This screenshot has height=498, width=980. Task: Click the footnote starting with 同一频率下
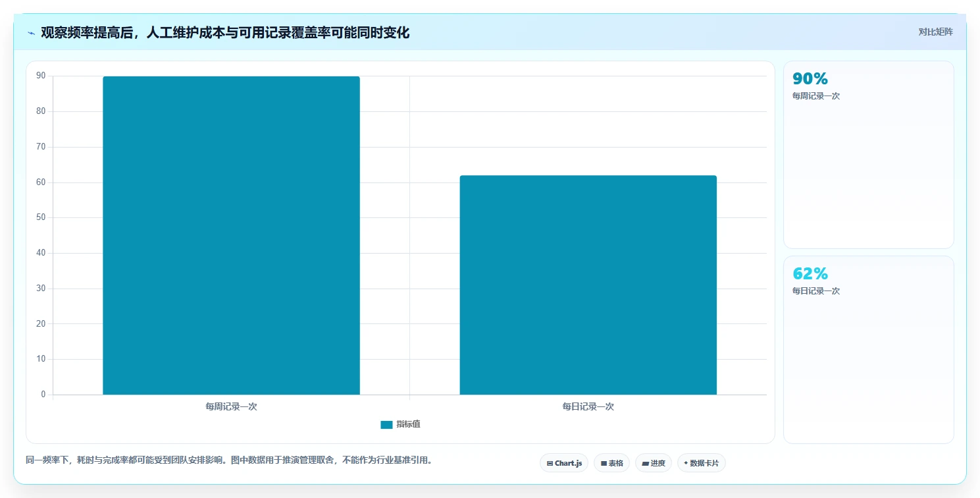(x=230, y=460)
